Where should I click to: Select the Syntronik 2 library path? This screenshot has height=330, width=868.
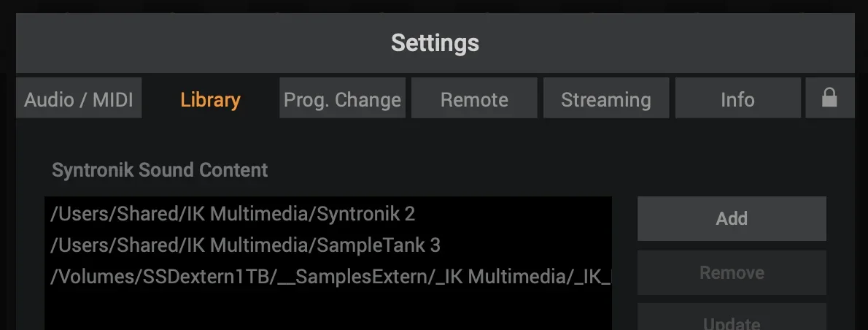pyautogui.click(x=233, y=214)
